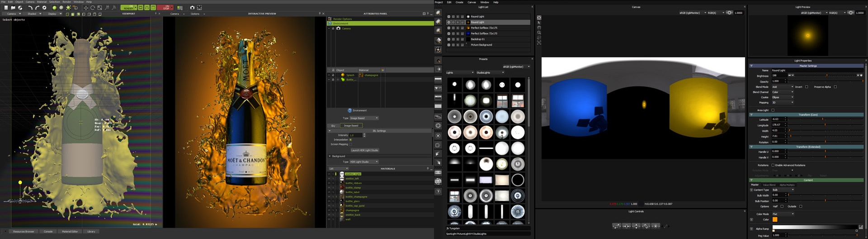Click the Open folder icon in main toolbar
The image size is (868, 239).
point(13,8)
